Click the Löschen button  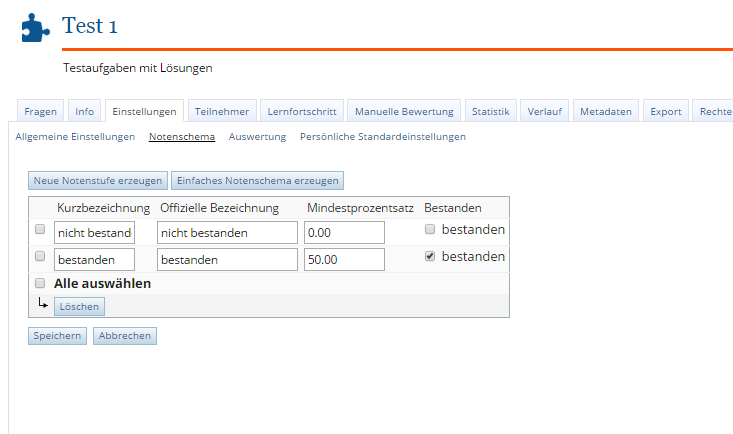[79, 307]
